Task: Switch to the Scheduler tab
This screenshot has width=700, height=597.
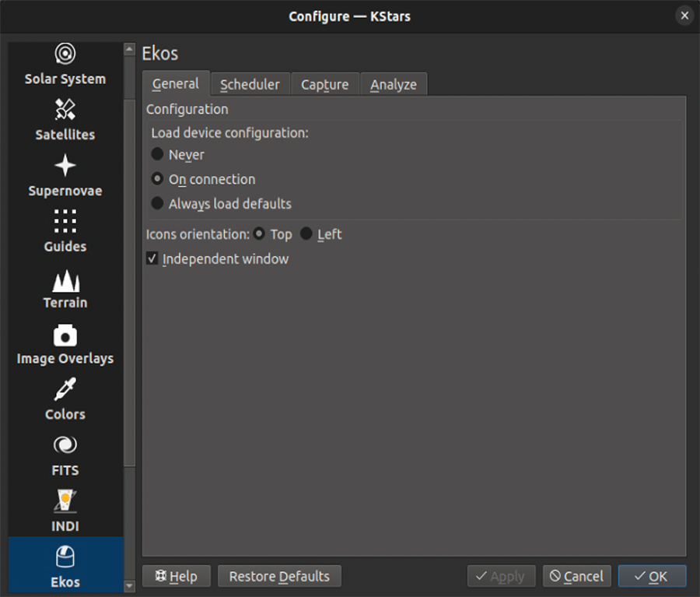Action: [250, 83]
